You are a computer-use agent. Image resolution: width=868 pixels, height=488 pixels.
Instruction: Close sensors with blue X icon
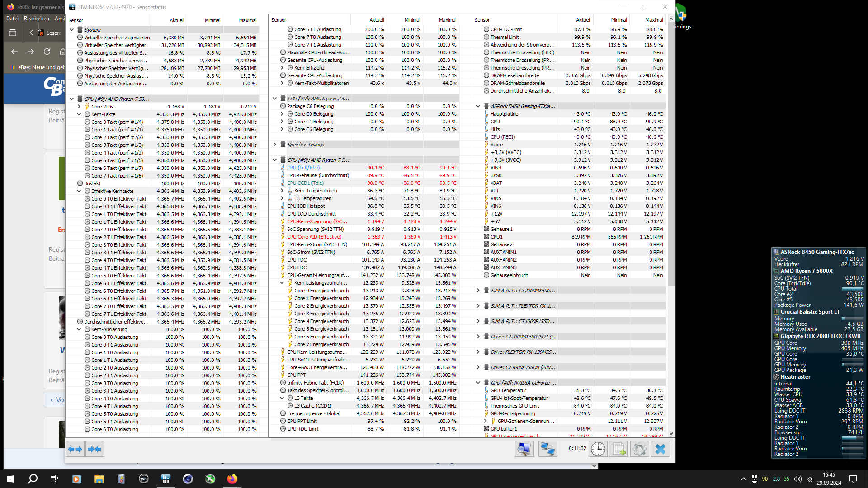tap(660, 449)
